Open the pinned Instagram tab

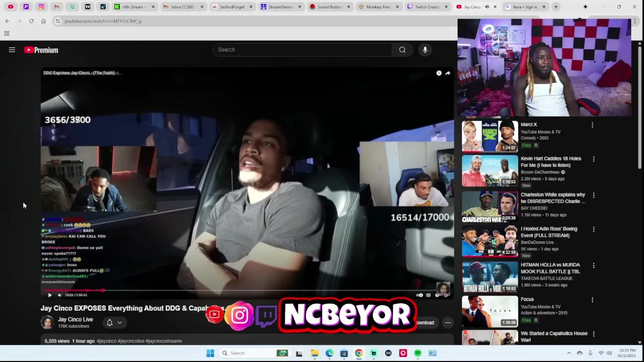pos(41,7)
